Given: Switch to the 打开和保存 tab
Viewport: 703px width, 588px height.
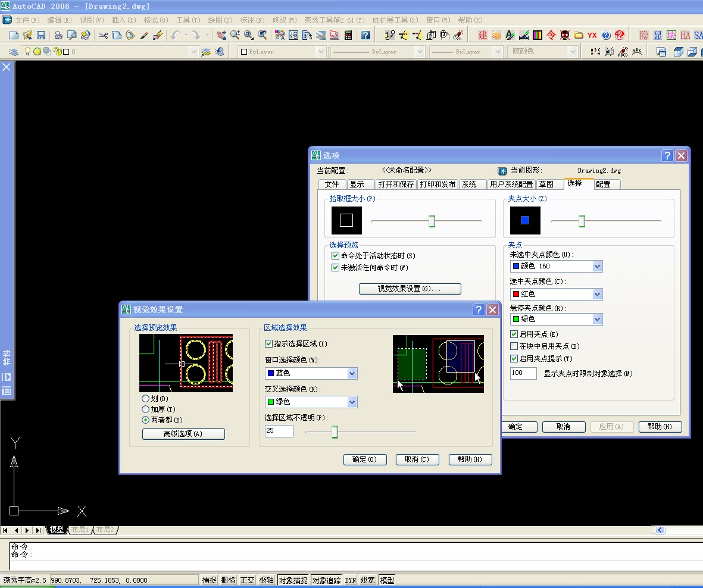Looking at the screenshot, I should tap(396, 184).
